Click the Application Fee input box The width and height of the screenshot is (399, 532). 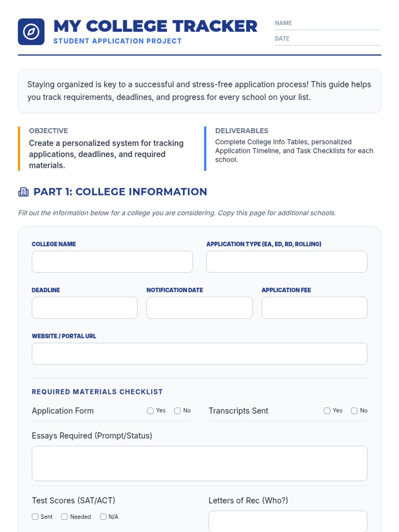tap(314, 308)
